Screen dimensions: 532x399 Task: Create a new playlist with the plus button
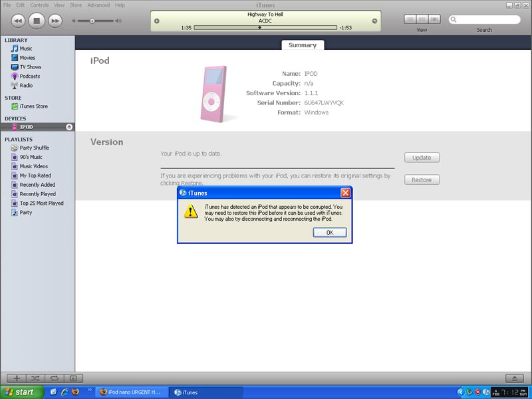[x=16, y=378]
